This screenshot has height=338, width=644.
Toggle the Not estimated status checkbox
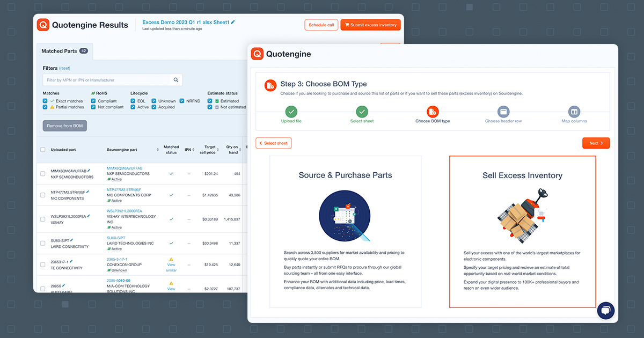210,107
